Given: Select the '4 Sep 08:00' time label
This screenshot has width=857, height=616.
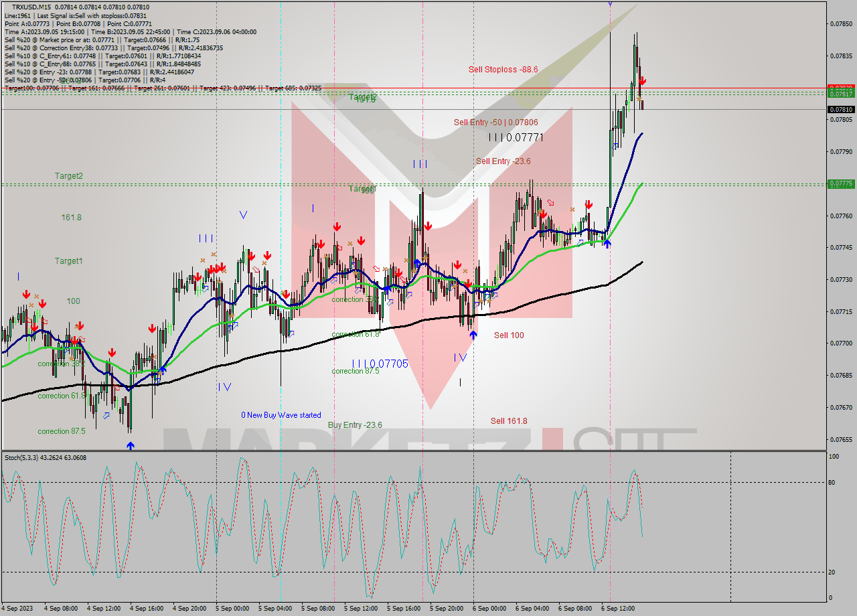Looking at the screenshot, I should click(x=61, y=609).
